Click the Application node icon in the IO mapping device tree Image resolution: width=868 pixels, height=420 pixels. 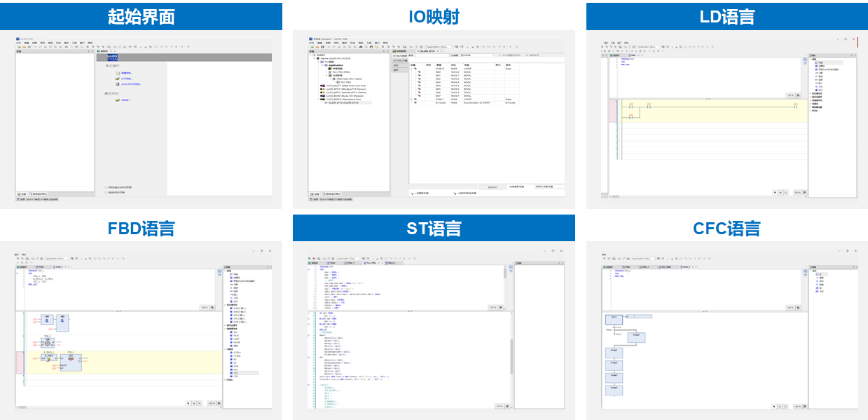click(x=326, y=65)
